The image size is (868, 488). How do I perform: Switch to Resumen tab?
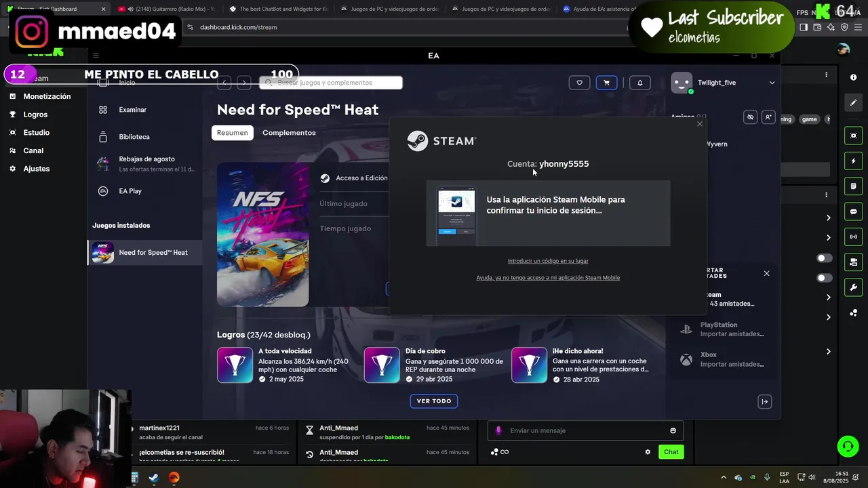point(232,133)
